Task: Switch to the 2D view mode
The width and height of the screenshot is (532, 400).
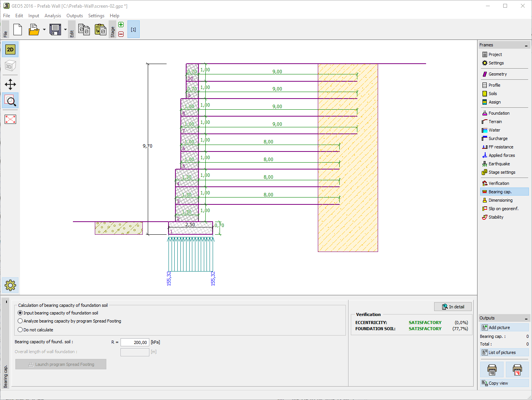Action: [10, 49]
